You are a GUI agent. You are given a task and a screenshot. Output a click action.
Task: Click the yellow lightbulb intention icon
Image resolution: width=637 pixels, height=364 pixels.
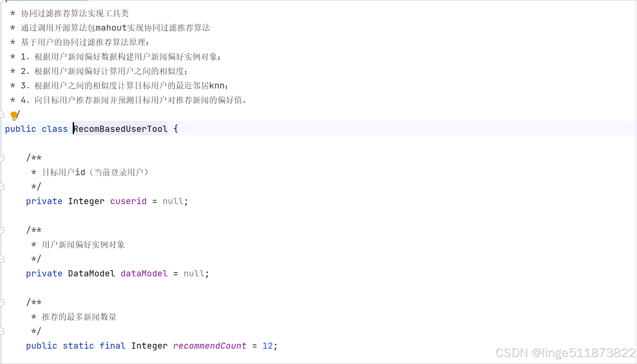[14, 116]
